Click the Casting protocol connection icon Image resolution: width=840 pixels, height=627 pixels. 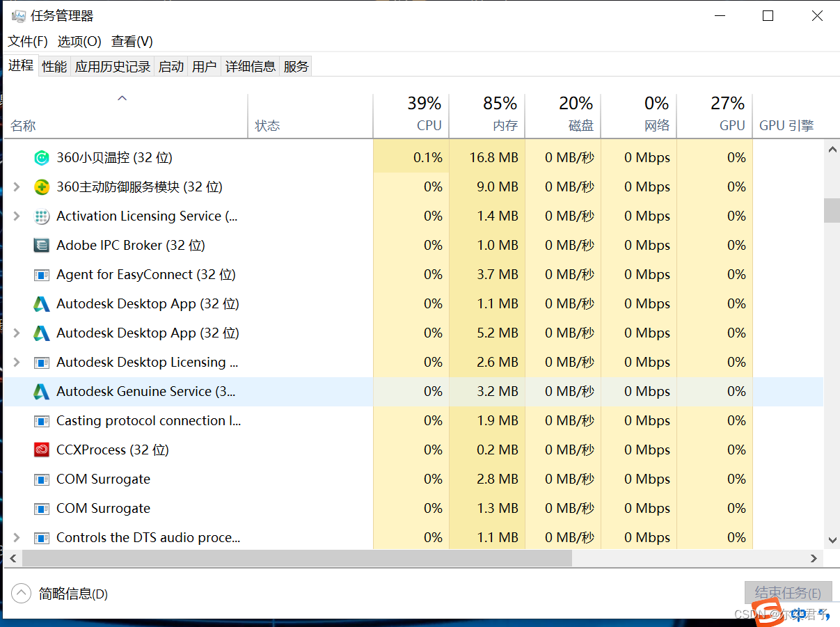42,421
